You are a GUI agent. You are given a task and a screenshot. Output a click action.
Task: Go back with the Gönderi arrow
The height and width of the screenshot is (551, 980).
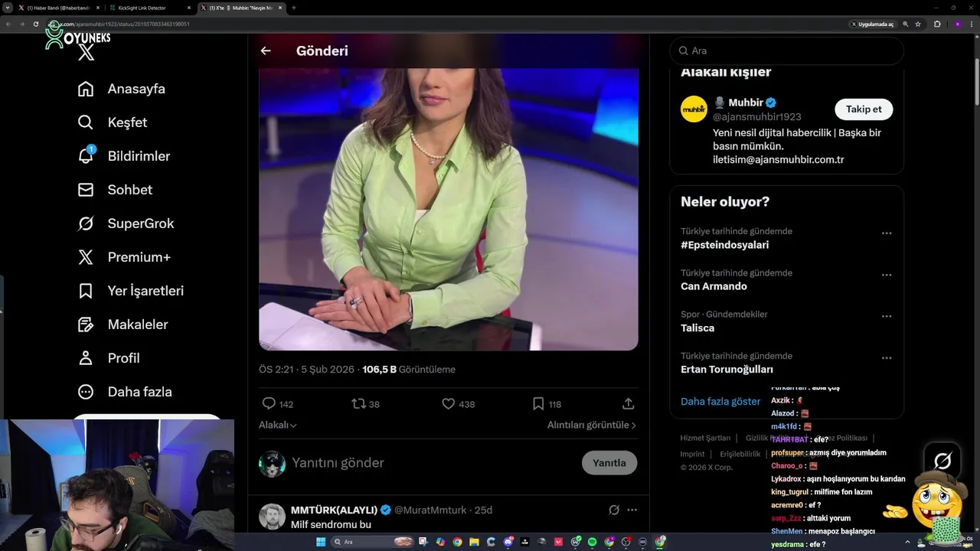[266, 51]
